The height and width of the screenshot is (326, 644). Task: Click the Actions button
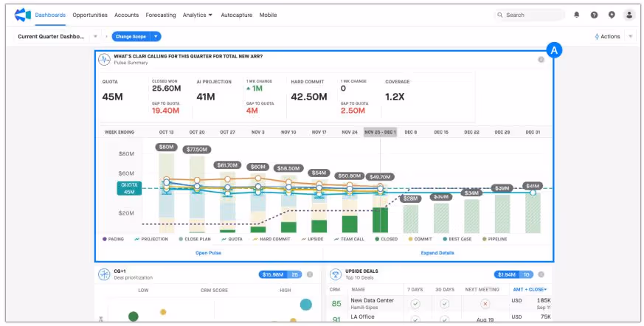pyautogui.click(x=607, y=37)
